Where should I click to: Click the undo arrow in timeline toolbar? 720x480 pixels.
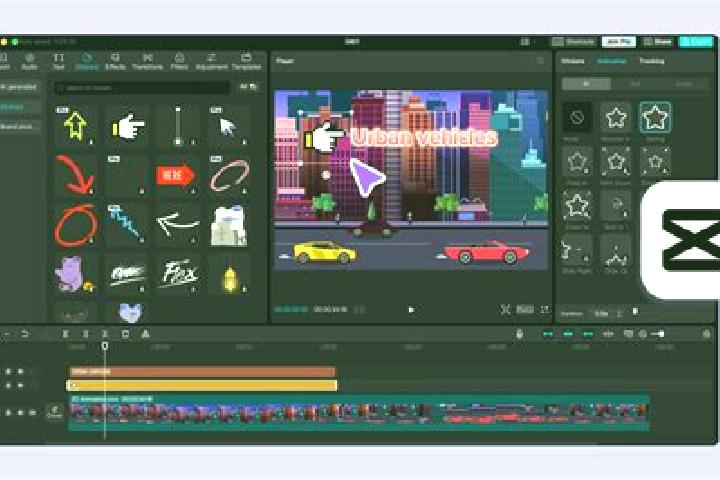point(25,334)
